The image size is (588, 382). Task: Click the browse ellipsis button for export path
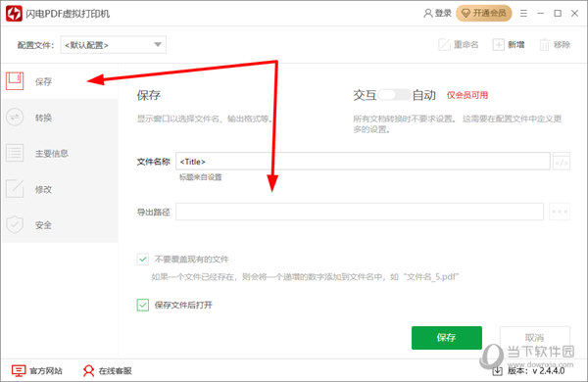(560, 212)
